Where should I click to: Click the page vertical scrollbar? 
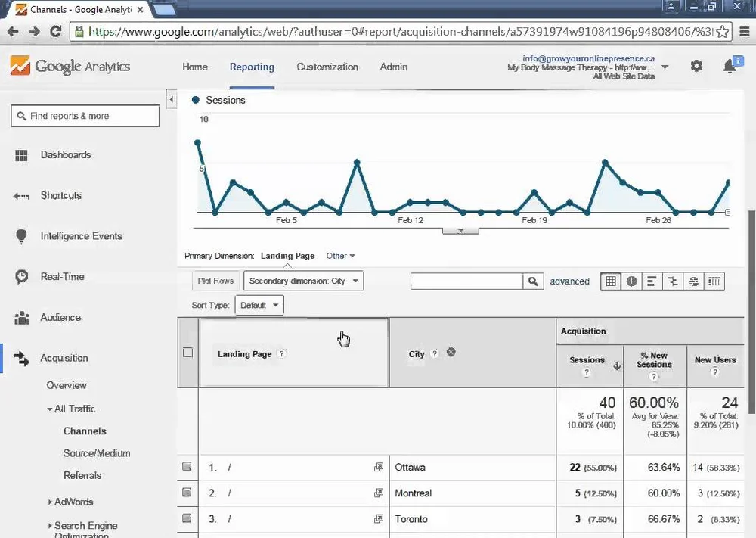tap(751, 311)
